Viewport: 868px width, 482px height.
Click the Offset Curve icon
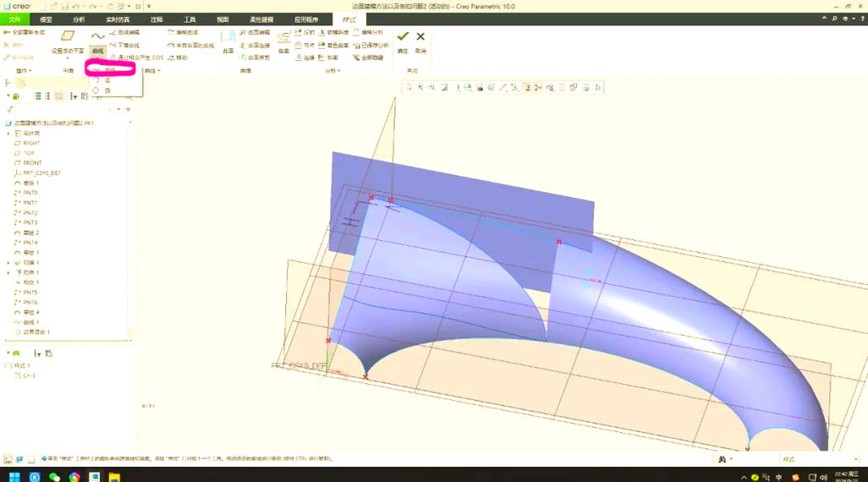pos(171,33)
